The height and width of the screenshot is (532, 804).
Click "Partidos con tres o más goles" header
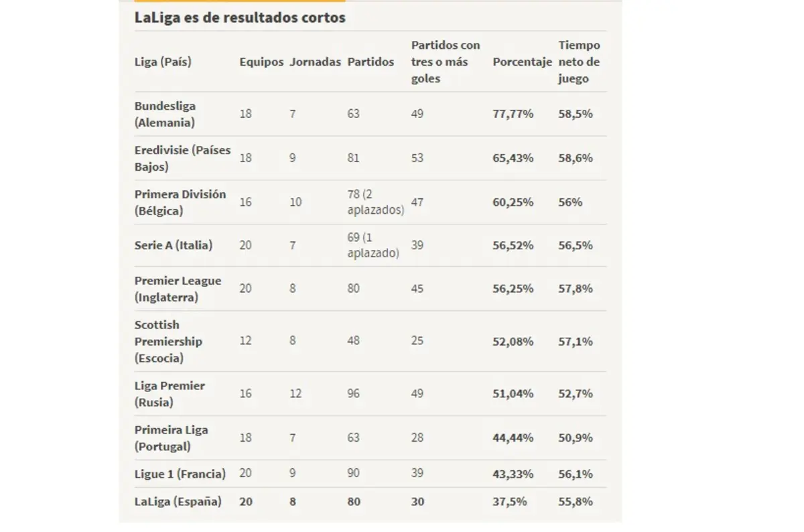pos(446,62)
